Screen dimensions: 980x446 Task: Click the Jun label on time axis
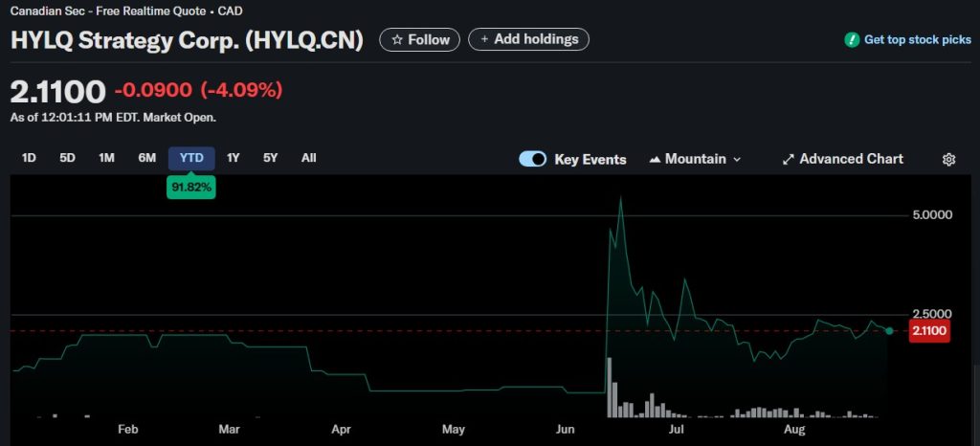point(565,430)
